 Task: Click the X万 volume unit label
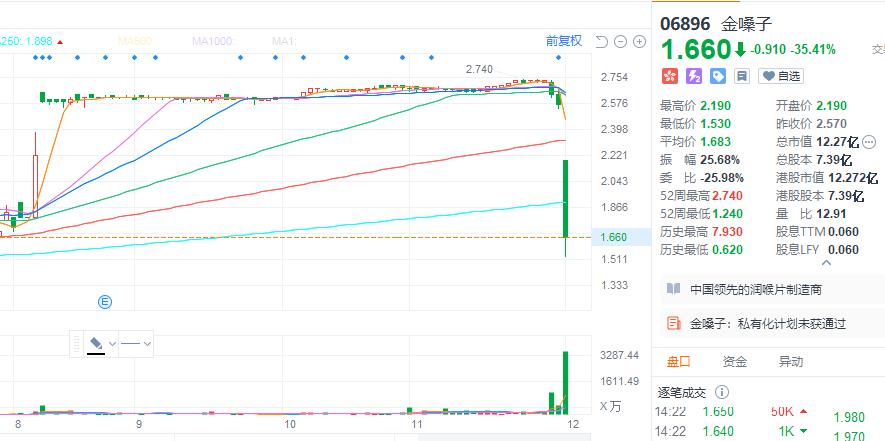pos(610,406)
